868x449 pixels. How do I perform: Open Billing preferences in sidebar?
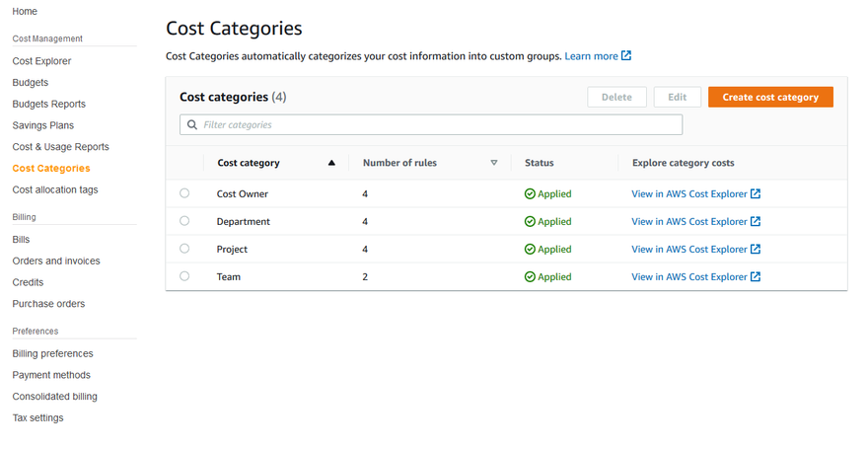tap(52, 353)
